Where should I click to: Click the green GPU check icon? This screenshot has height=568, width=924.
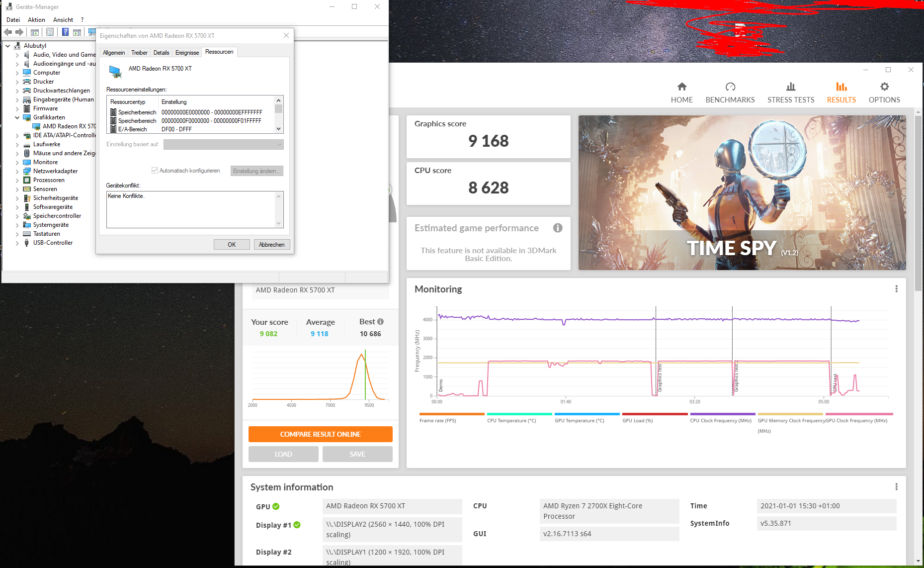(276, 506)
